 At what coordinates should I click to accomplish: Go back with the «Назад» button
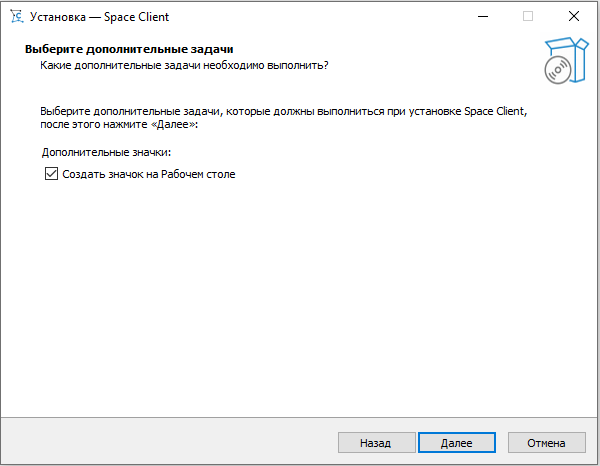click(377, 443)
